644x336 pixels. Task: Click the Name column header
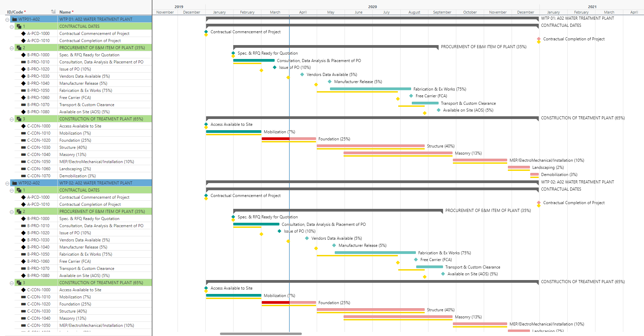[66, 12]
